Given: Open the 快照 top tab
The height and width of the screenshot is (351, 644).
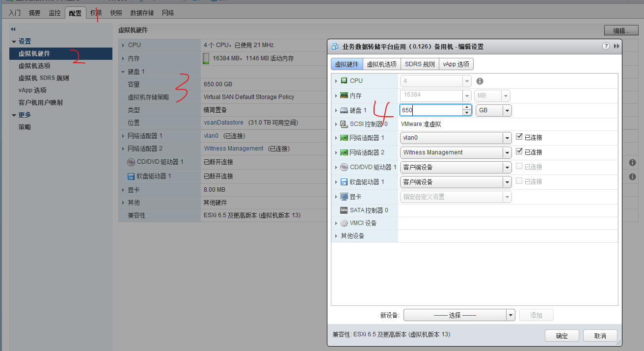Looking at the screenshot, I should (116, 13).
